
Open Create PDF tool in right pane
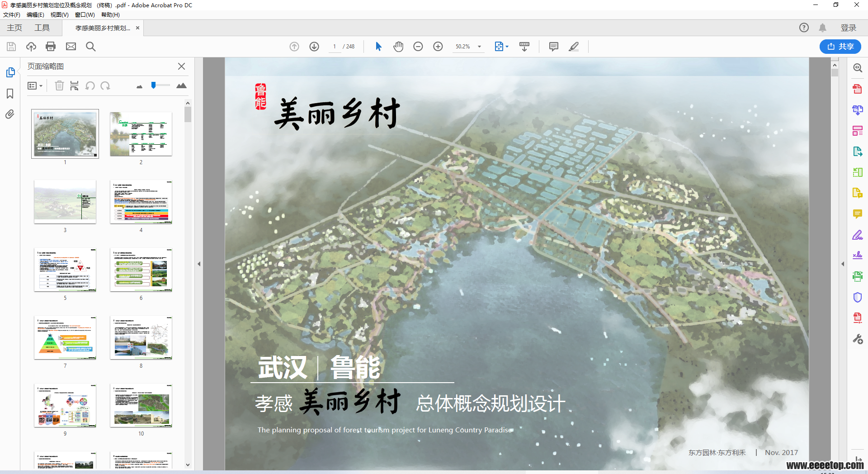pyautogui.click(x=857, y=89)
